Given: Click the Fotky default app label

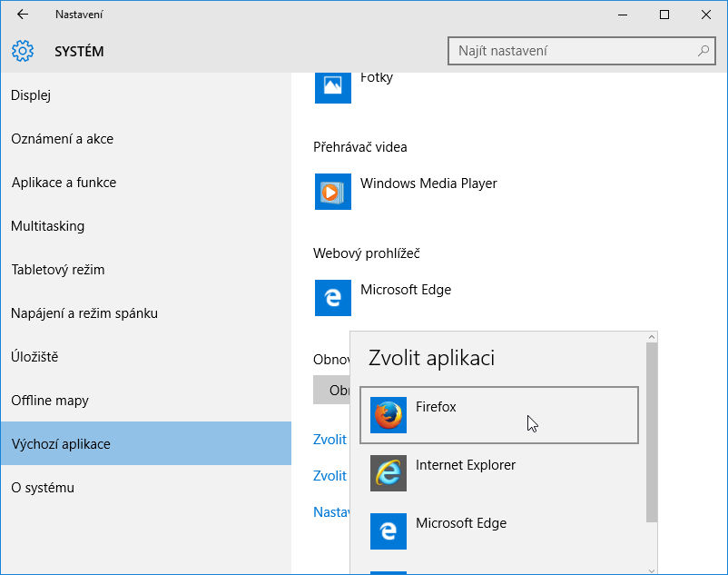Looking at the screenshot, I should 377,77.
